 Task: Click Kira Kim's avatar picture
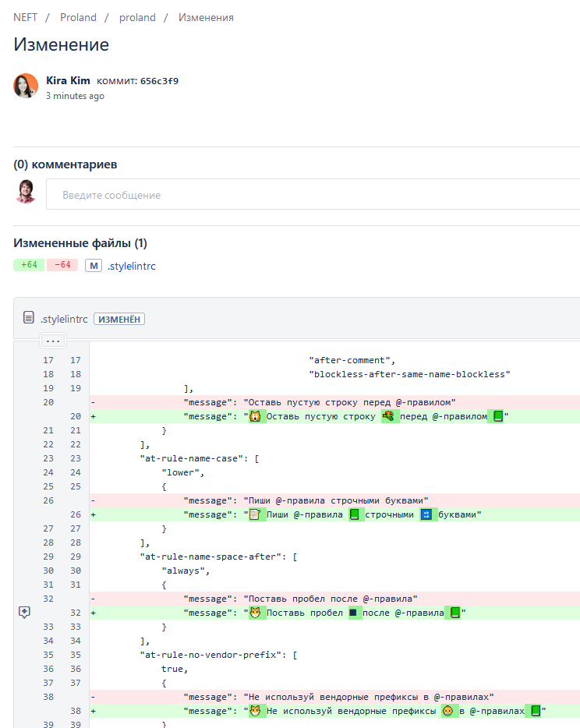(x=26, y=86)
